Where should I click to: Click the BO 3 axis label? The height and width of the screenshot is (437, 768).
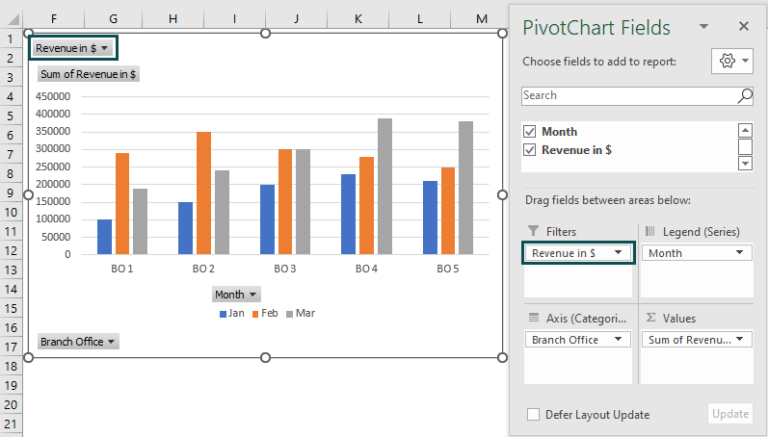click(285, 268)
